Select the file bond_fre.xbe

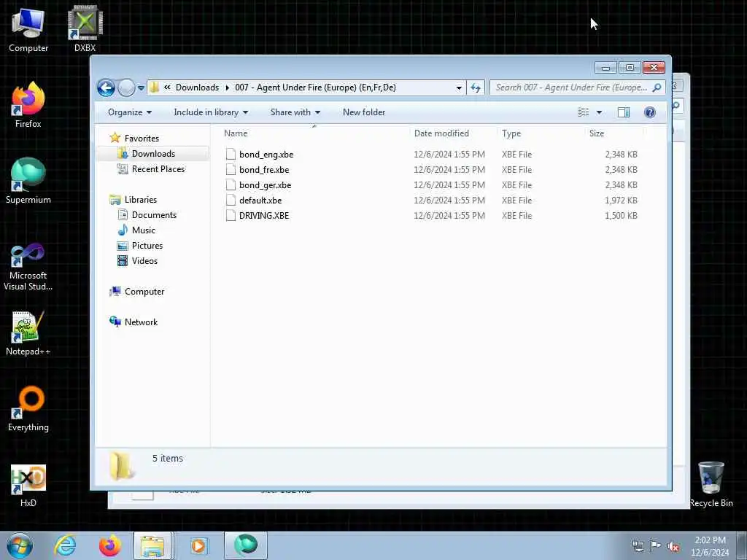[264, 169]
